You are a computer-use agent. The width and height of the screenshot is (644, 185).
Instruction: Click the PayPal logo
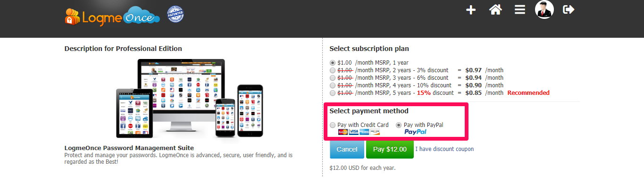pos(415,132)
